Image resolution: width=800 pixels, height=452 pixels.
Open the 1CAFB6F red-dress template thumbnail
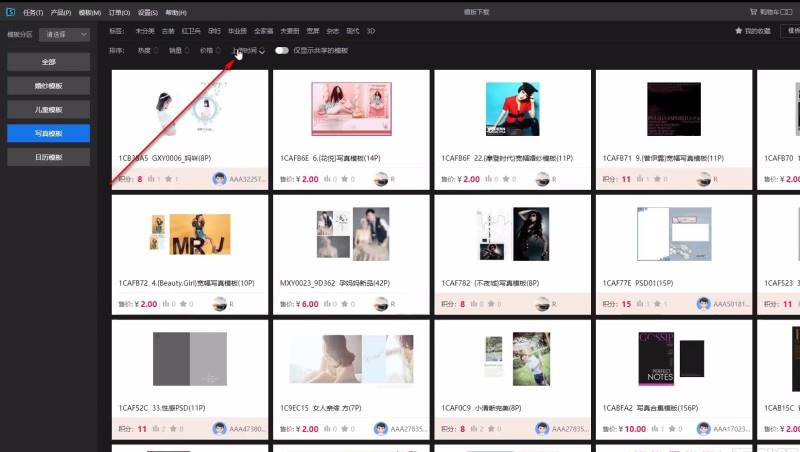[x=513, y=109]
